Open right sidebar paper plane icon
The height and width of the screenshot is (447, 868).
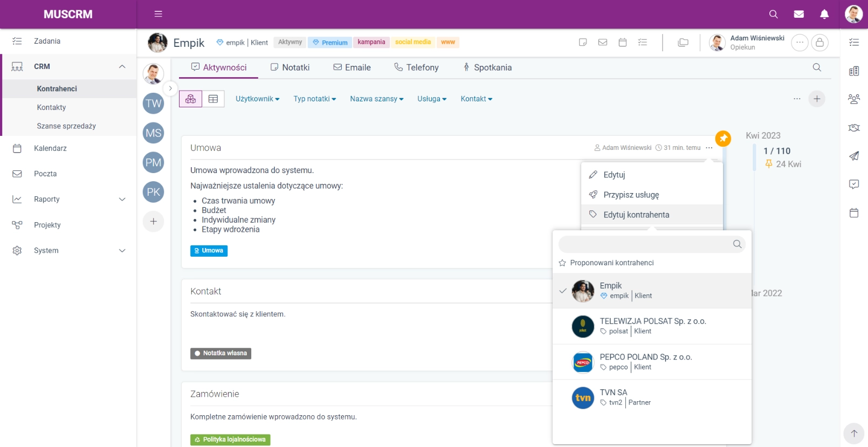coord(854,156)
